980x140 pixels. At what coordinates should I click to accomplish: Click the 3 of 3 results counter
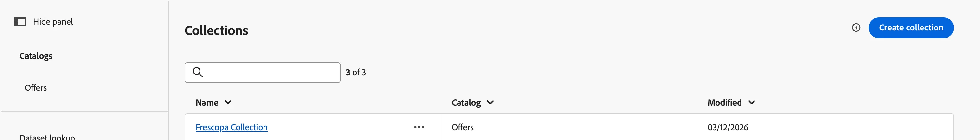356,73
